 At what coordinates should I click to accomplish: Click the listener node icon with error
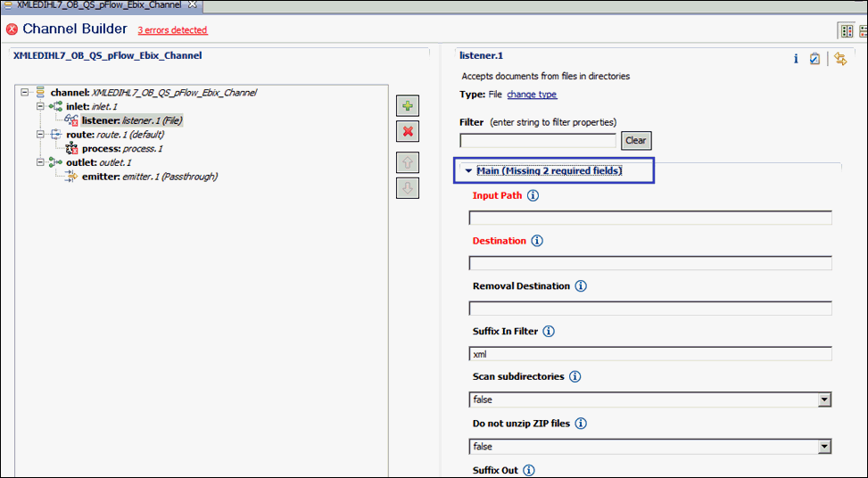70,120
